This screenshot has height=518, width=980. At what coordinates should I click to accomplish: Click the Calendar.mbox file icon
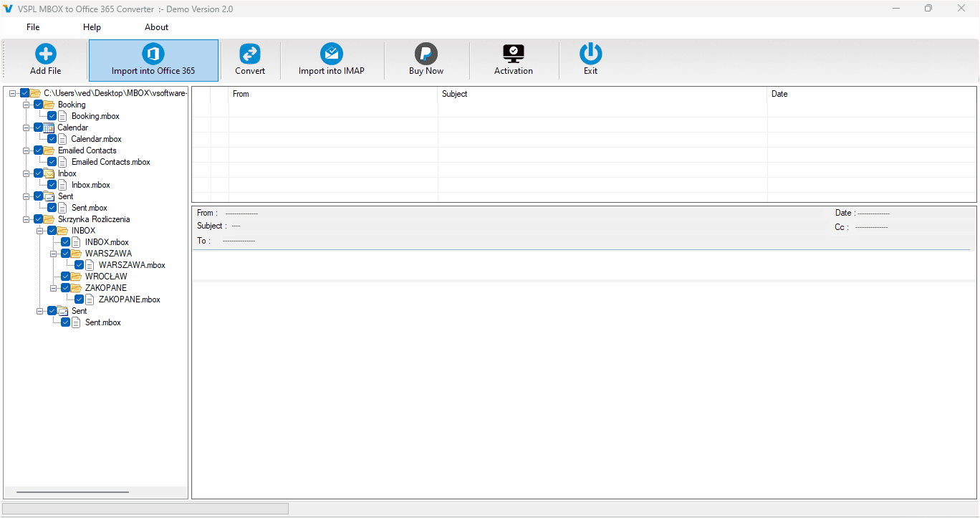[63, 139]
